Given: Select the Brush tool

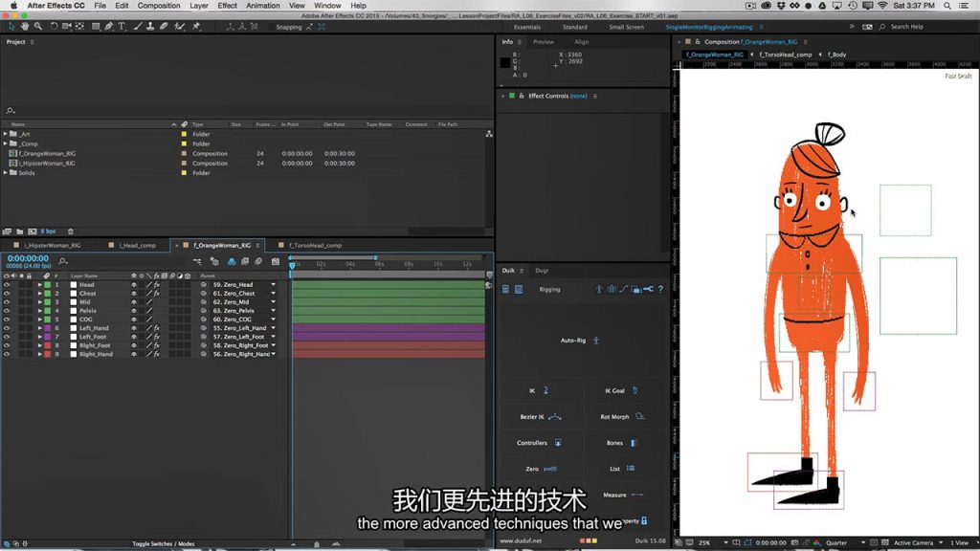Looking at the screenshot, I should pos(138,27).
